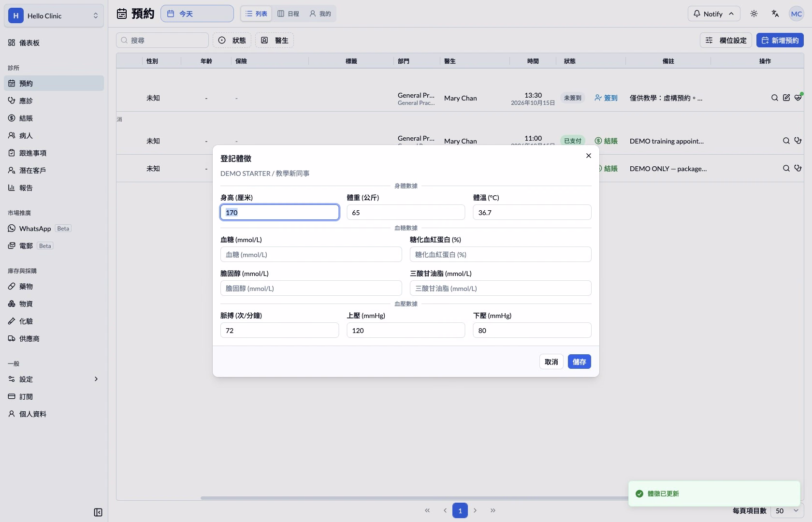Open the MC user avatar menu
The width and height of the screenshot is (812, 522).
(797, 14)
